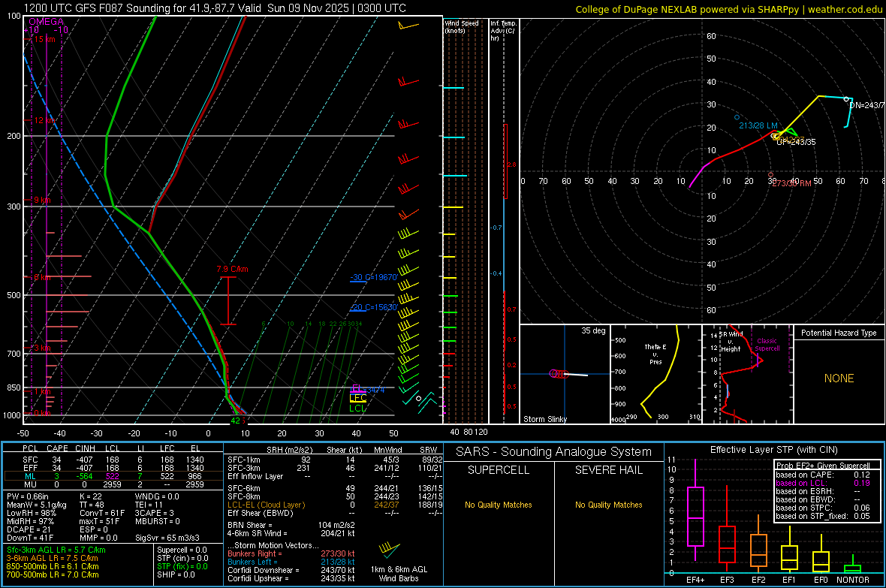Click the 'SEVERE HAIL' SARS column header
The height and width of the screenshot is (588, 886).
point(608,470)
